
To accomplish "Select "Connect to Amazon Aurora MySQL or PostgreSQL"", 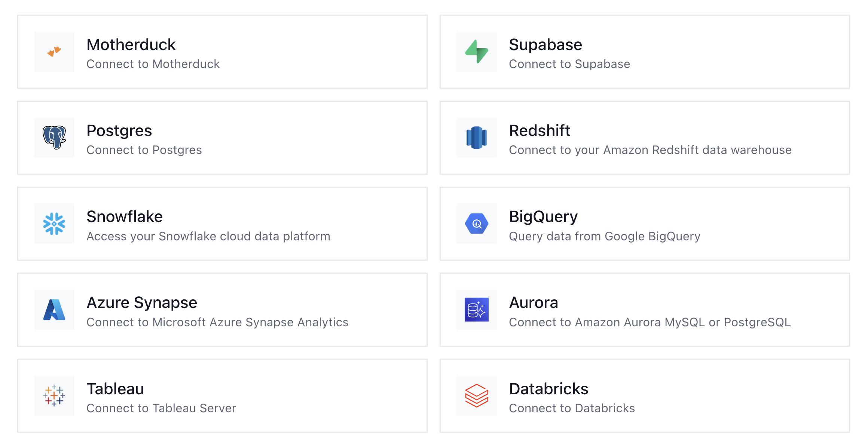I will tap(650, 322).
